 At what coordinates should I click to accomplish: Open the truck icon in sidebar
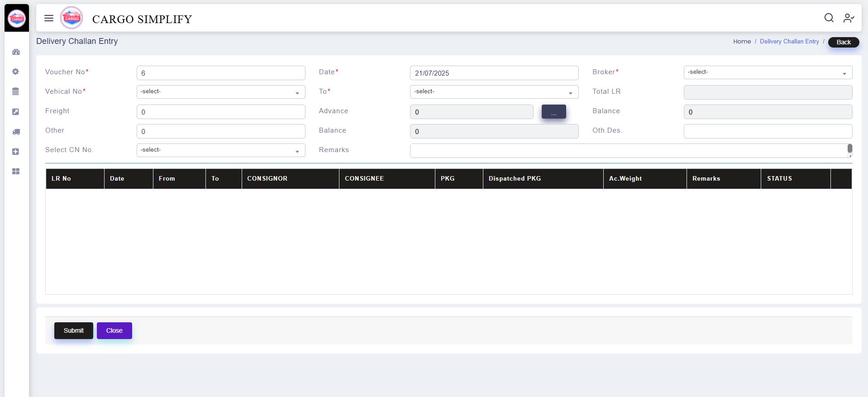coord(16,132)
